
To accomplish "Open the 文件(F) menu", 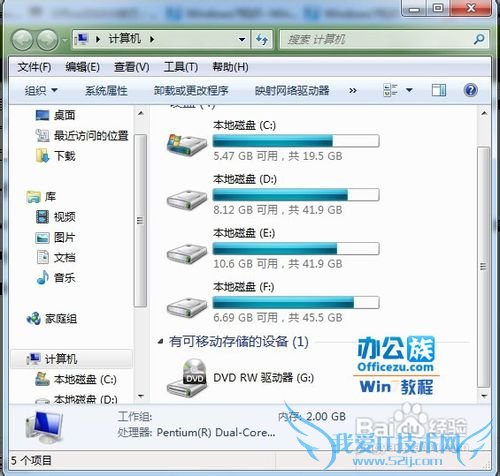I will point(34,67).
